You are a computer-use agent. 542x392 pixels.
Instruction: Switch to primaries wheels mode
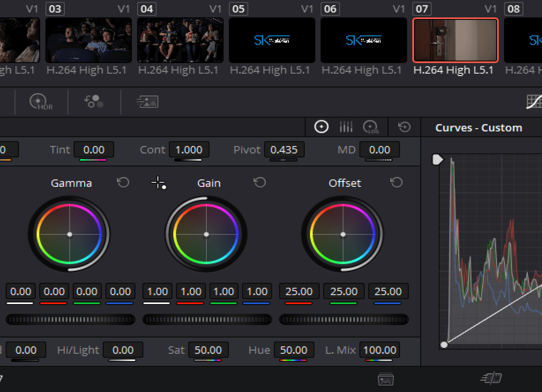[x=321, y=127]
